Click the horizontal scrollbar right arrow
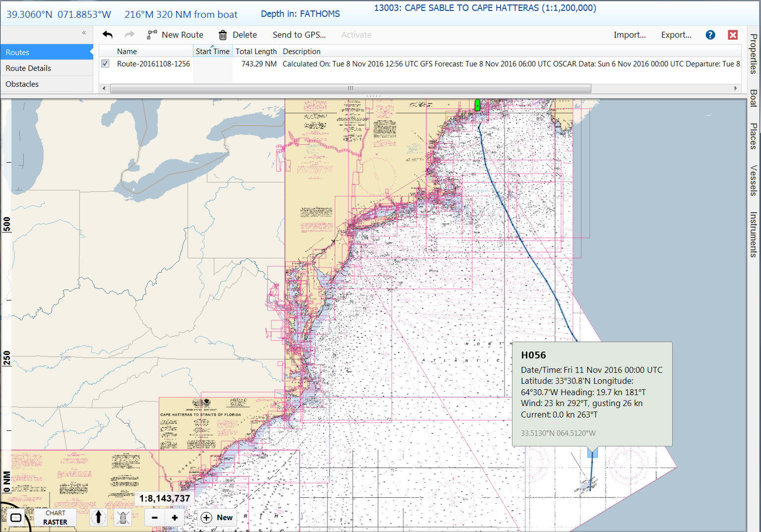Screen dimensions: 761x532 pos(736,88)
